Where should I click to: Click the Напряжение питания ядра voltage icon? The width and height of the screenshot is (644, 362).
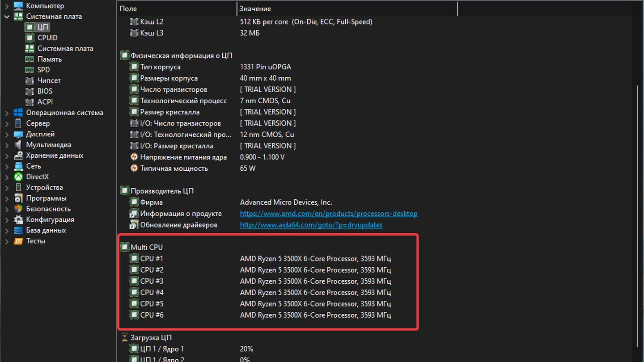(134, 157)
